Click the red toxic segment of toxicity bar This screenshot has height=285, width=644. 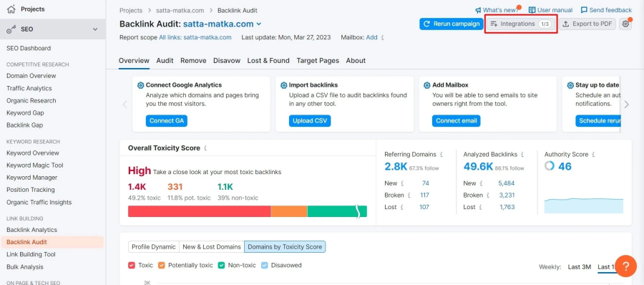click(200, 211)
